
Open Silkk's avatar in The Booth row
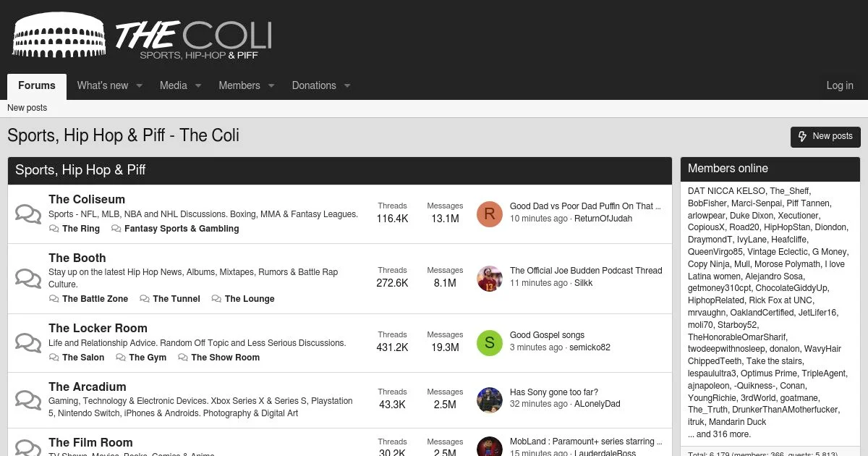point(490,278)
